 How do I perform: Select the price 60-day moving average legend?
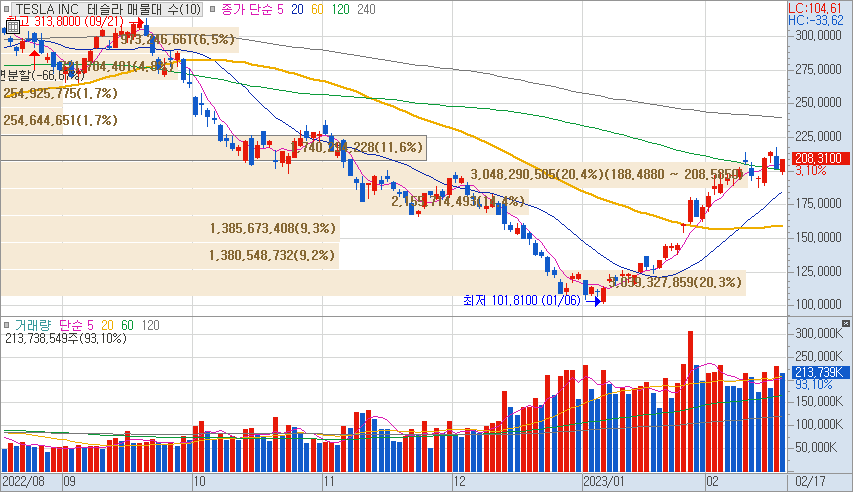point(317,9)
